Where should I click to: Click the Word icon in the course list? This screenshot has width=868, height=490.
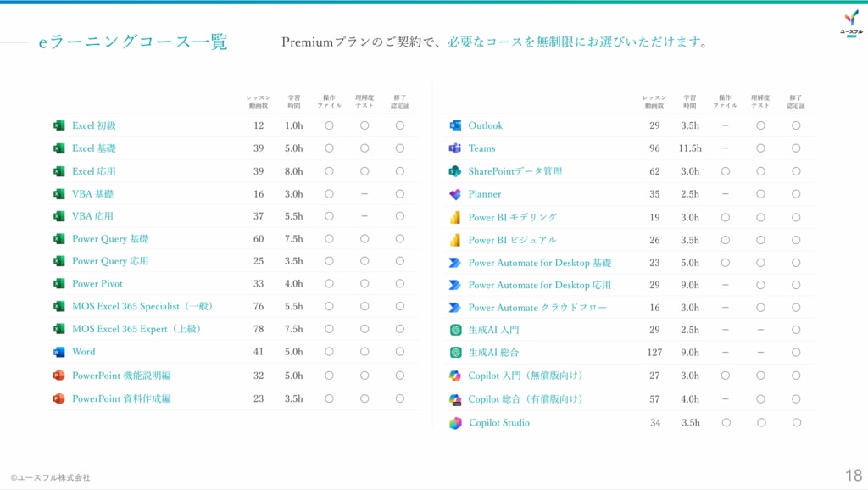[58, 352]
